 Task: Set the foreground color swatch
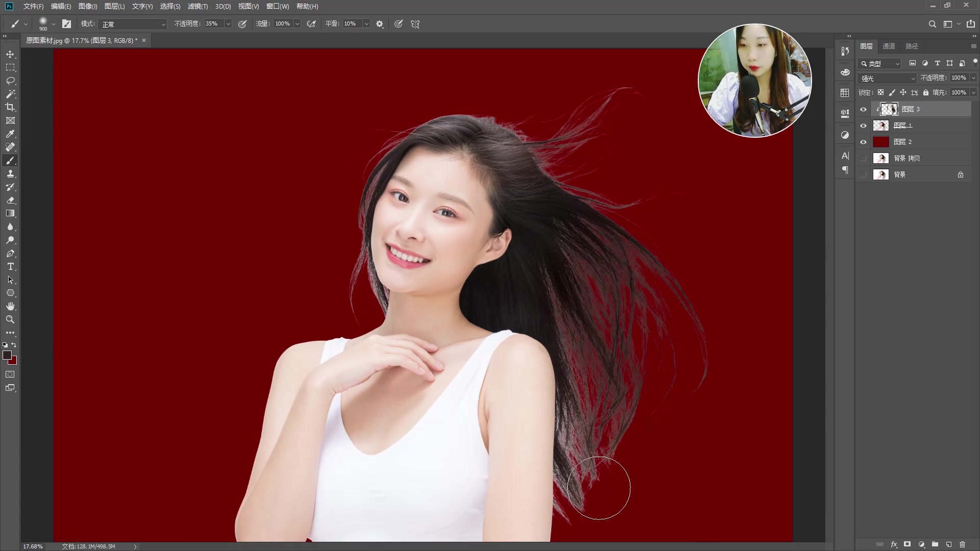7,355
